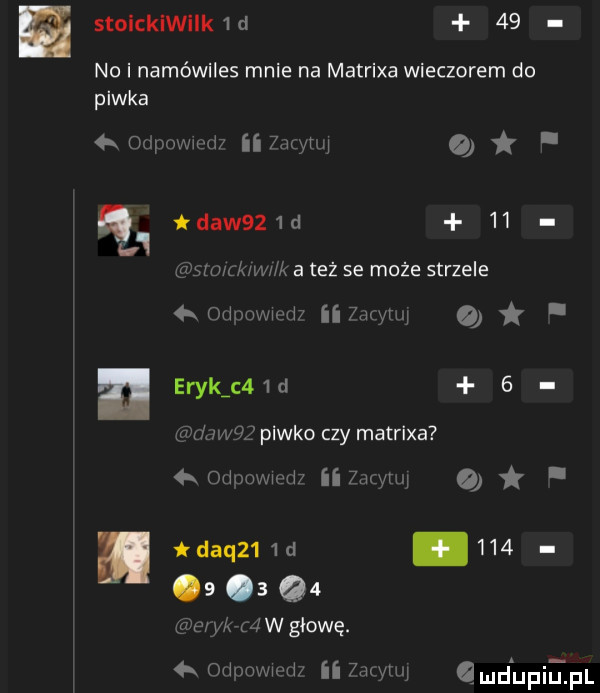This screenshot has width=600, height=693.
Task: Click gold badge icon under daq21
Action: coord(186,588)
